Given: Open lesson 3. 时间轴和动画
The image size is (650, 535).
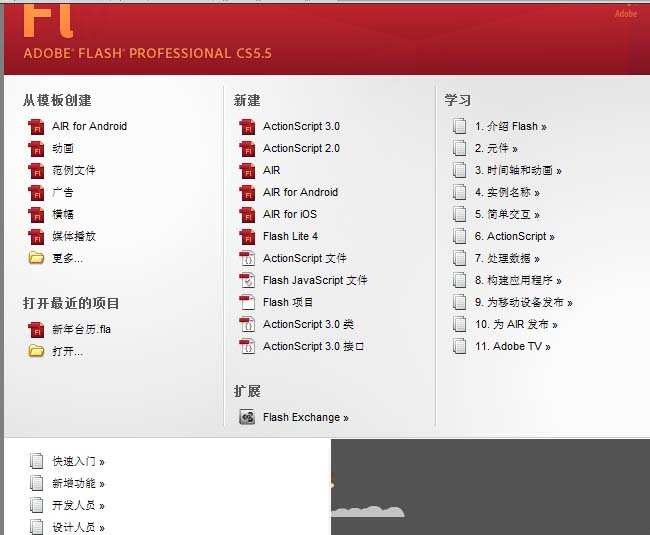Looking at the screenshot, I should point(518,170).
